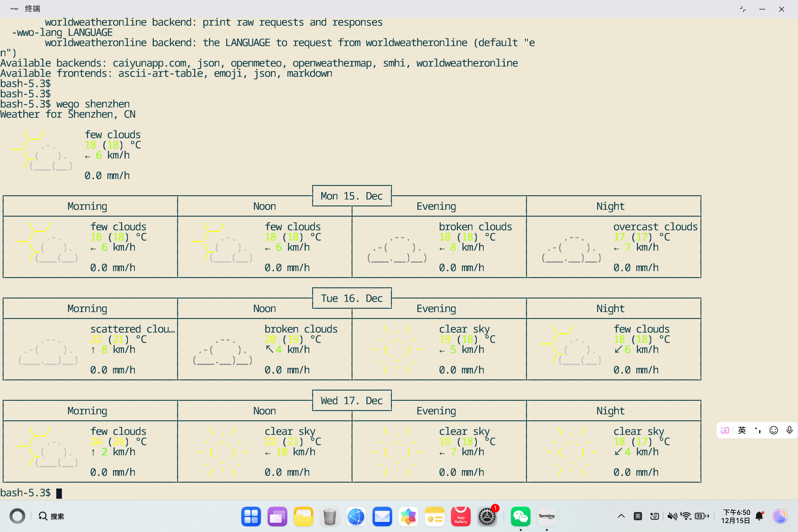The width and height of the screenshot is (798, 532).
Task: Open WeChat from the dock
Action: (x=520, y=516)
